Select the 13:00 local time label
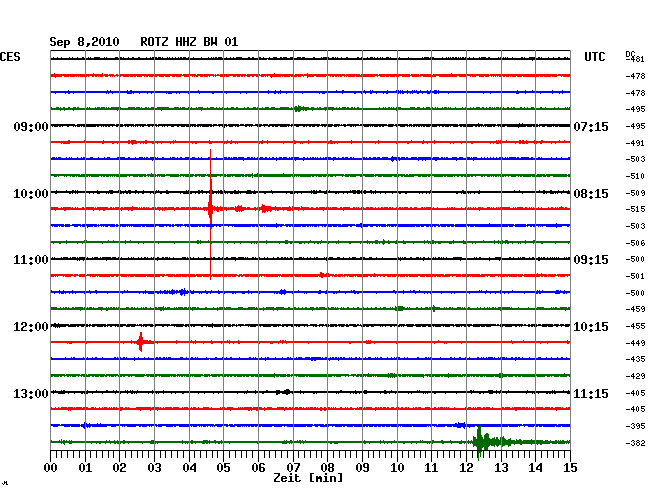650x494 pixels. tap(31, 393)
